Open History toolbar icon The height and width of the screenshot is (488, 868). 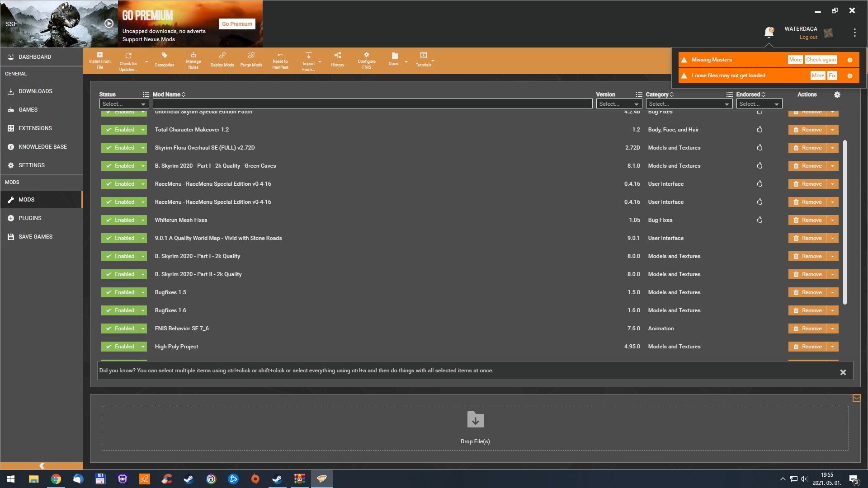tap(337, 61)
